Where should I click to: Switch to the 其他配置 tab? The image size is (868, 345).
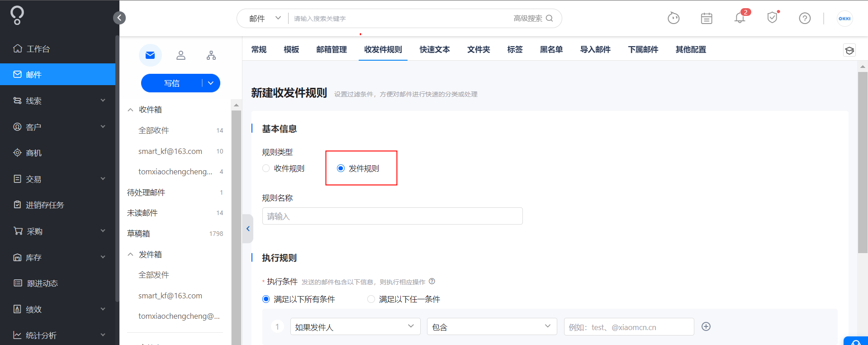click(691, 49)
